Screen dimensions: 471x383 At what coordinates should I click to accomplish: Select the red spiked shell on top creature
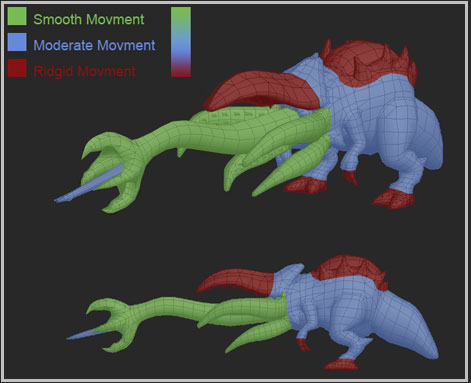pyautogui.click(x=368, y=63)
